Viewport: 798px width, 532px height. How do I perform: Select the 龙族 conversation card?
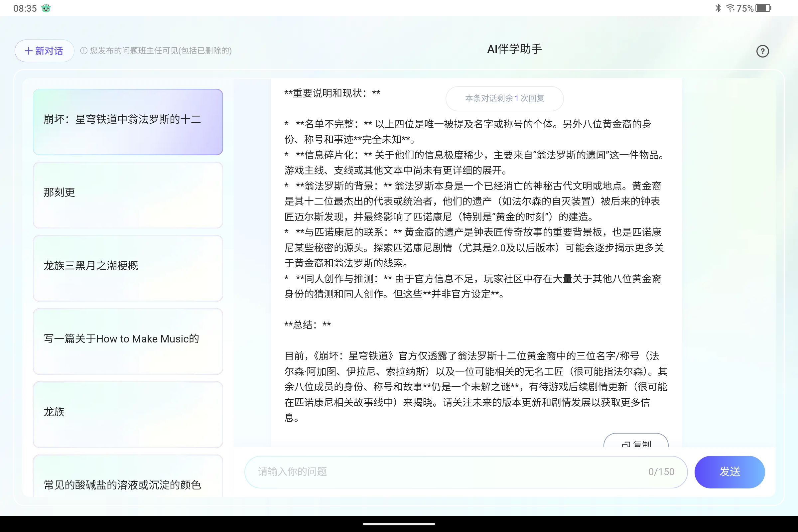pos(128,414)
